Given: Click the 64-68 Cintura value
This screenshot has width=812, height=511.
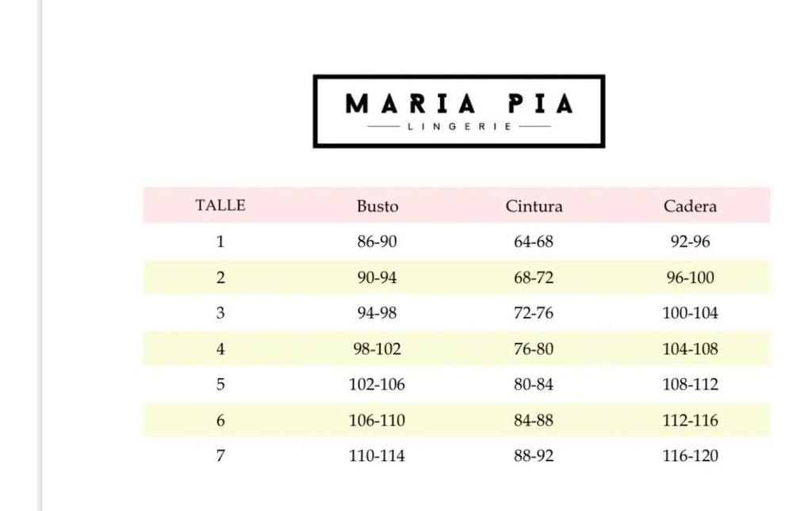Looking at the screenshot, I should 534,242.
